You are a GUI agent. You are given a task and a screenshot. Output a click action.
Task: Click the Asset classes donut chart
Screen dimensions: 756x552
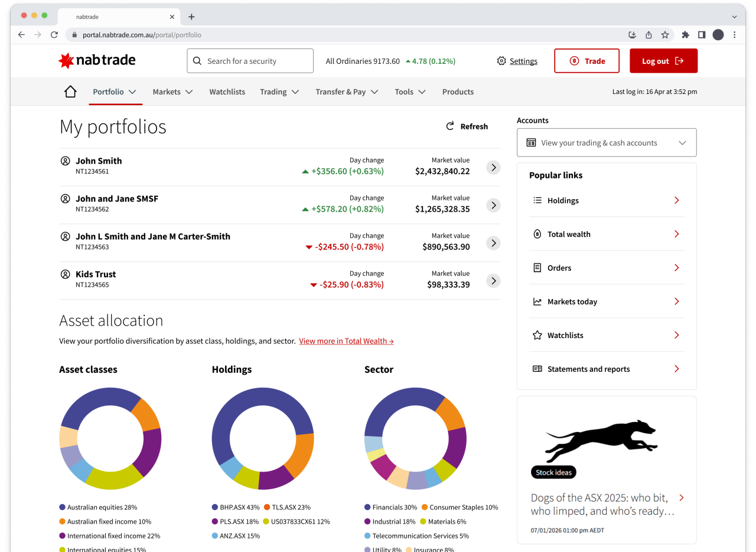(x=110, y=439)
